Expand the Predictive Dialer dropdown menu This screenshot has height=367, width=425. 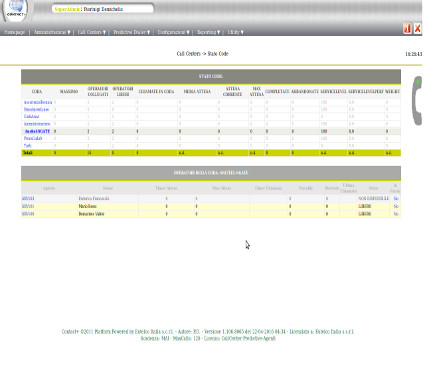(132, 32)
